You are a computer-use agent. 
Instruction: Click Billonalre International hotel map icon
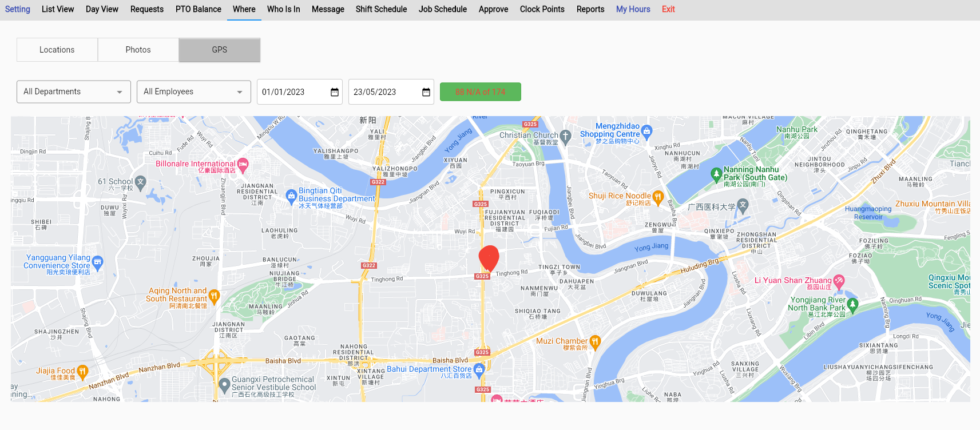pos(243,165)
